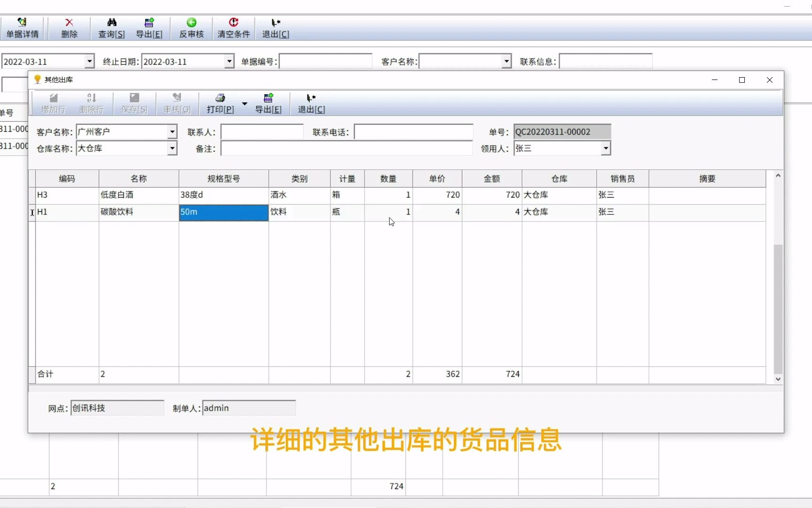Click the 删除 toolbar button
Viewport: 812px width, 508px height.
pyautogui.click(x=69, y=28)
